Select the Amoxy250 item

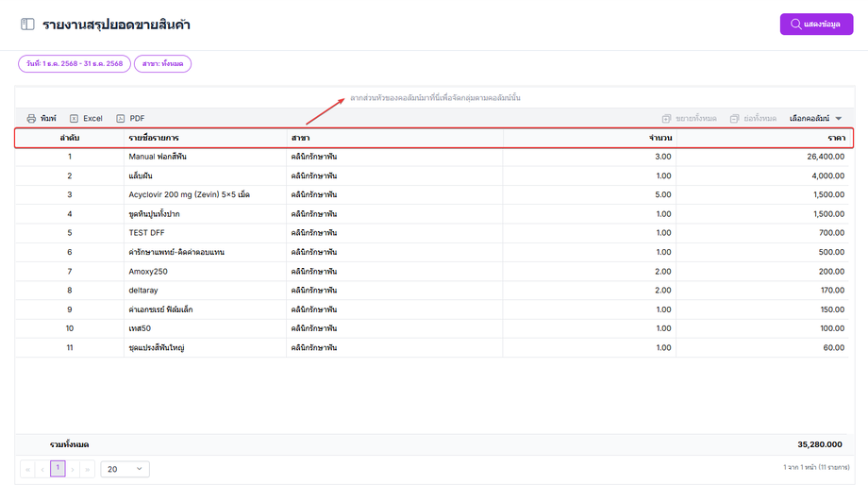[x=148, y=272]
